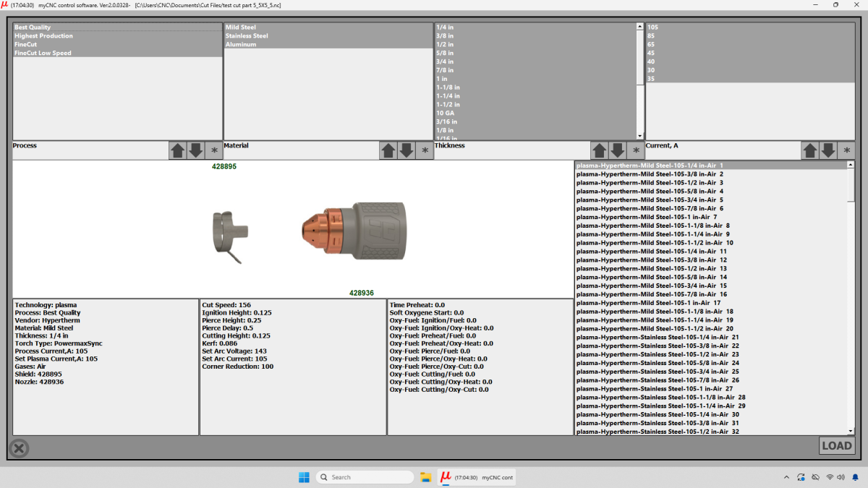Select FineCut Low Speed process
This screenshot has height=488, width=868.
coord(43,53)
